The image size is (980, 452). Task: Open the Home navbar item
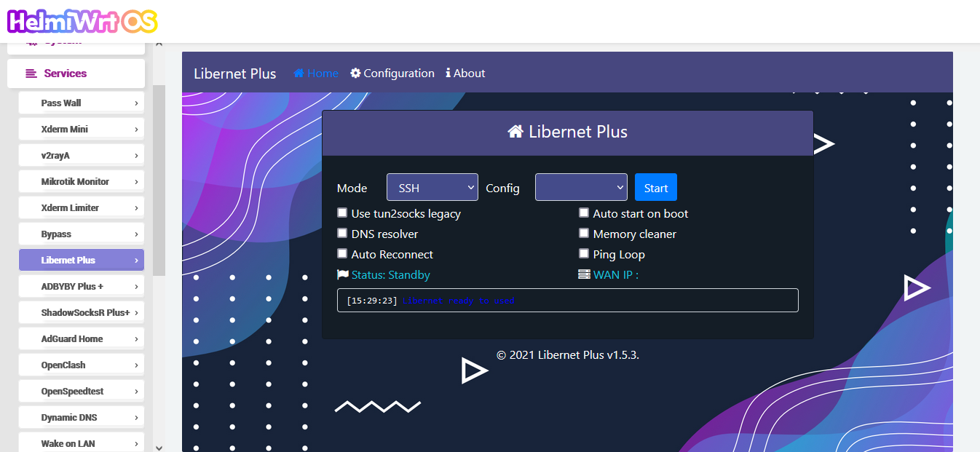pos(316,73)
